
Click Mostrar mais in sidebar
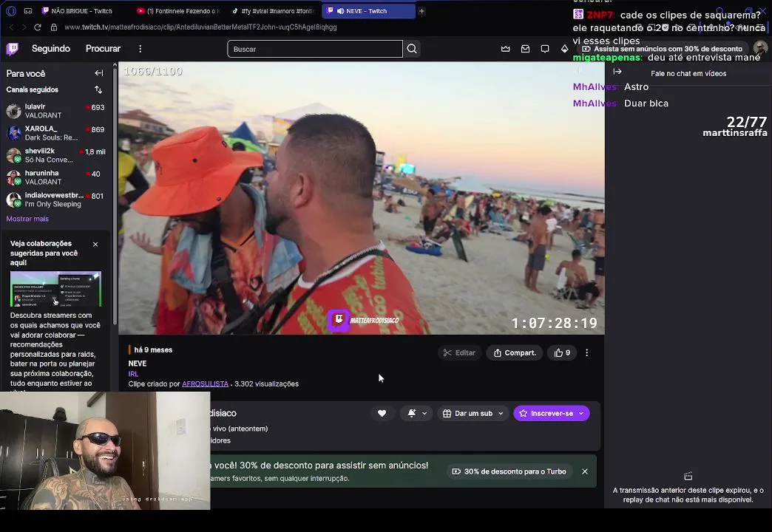[27, 219]
